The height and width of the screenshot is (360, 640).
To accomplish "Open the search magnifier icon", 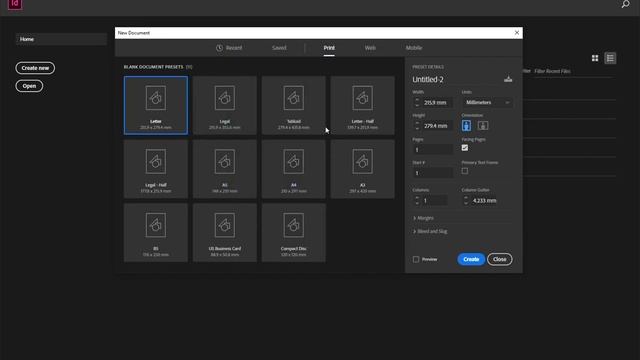I will (x=625, y=4).
